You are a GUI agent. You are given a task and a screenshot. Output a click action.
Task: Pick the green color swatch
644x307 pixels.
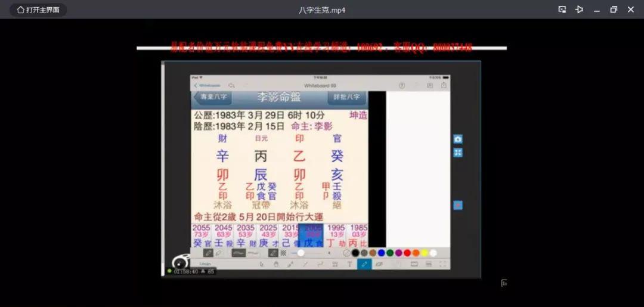pos(390,253)
